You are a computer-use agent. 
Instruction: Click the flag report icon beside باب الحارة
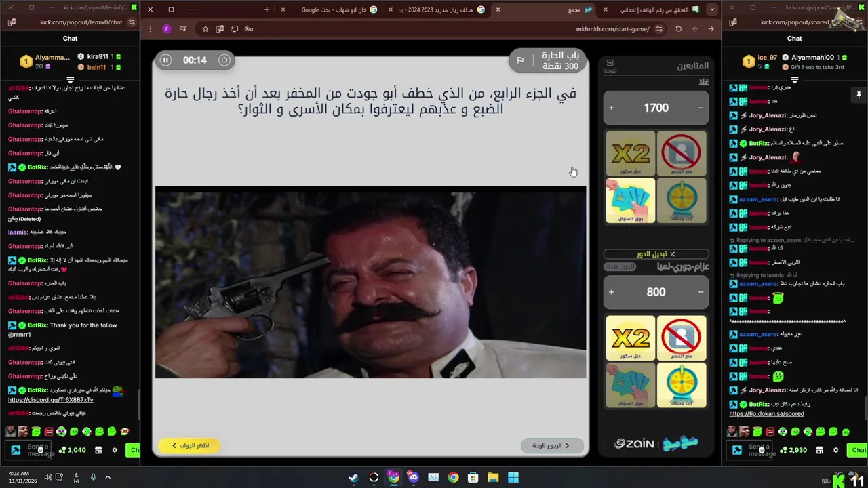520,60
